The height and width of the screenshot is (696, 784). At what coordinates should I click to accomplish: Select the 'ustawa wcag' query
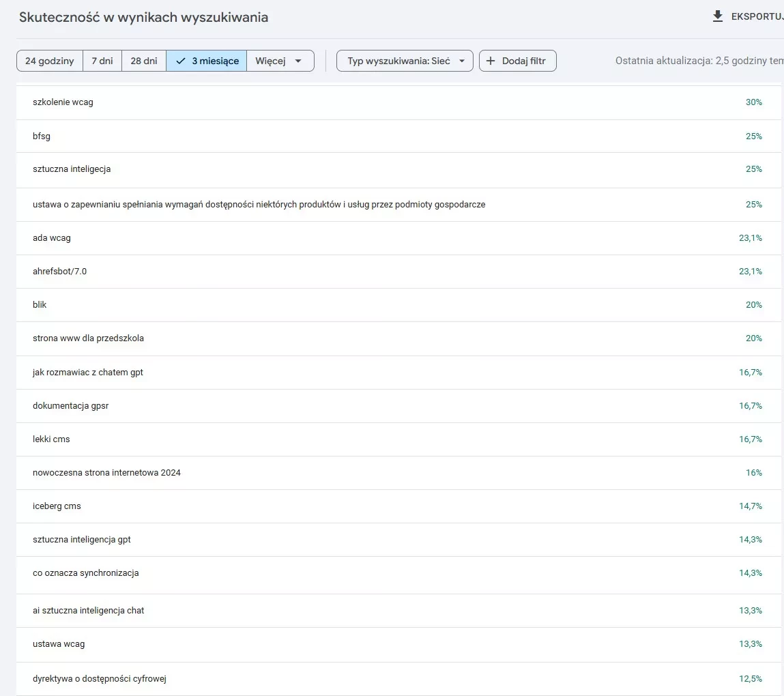[x=398, y=645]
